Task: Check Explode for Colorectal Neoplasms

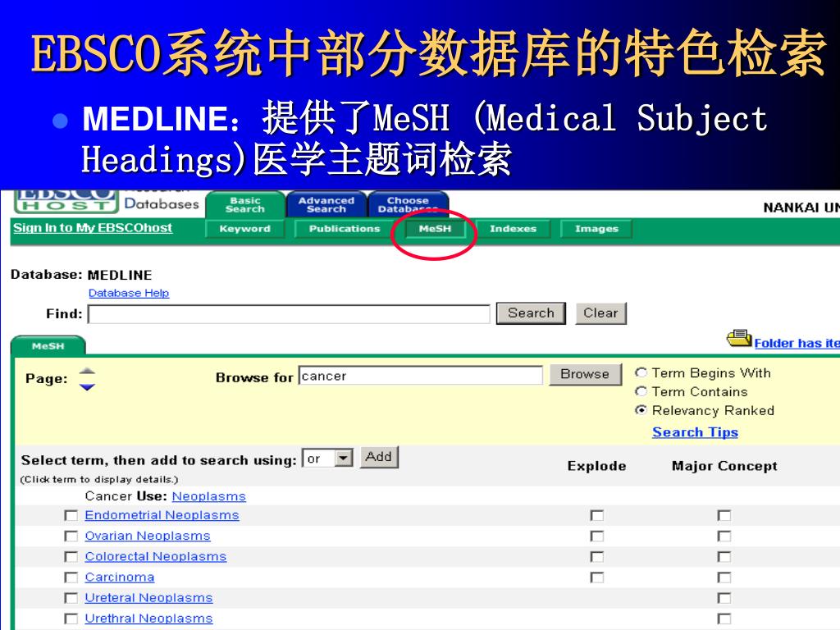Action: tap(597, 557)
